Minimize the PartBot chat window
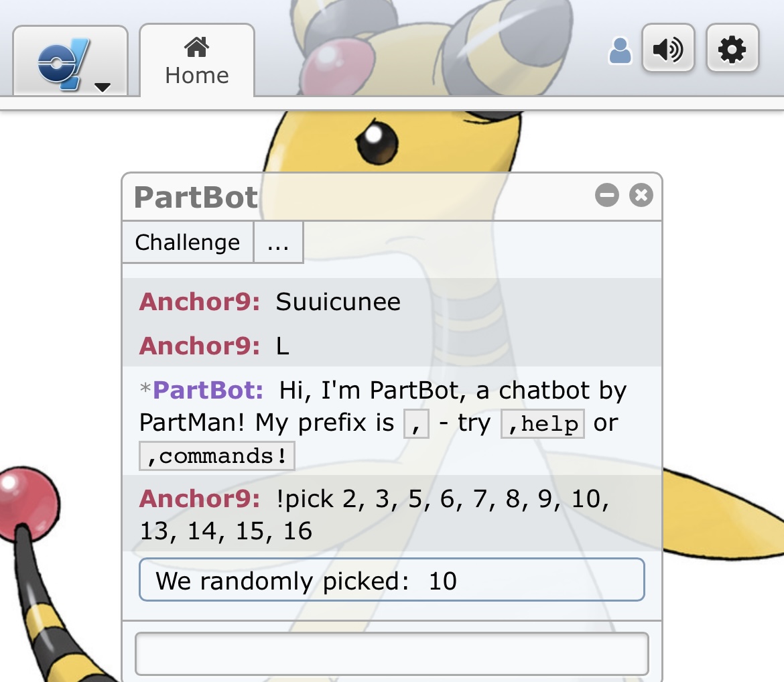The image size is (784, 682). [607, 196]
